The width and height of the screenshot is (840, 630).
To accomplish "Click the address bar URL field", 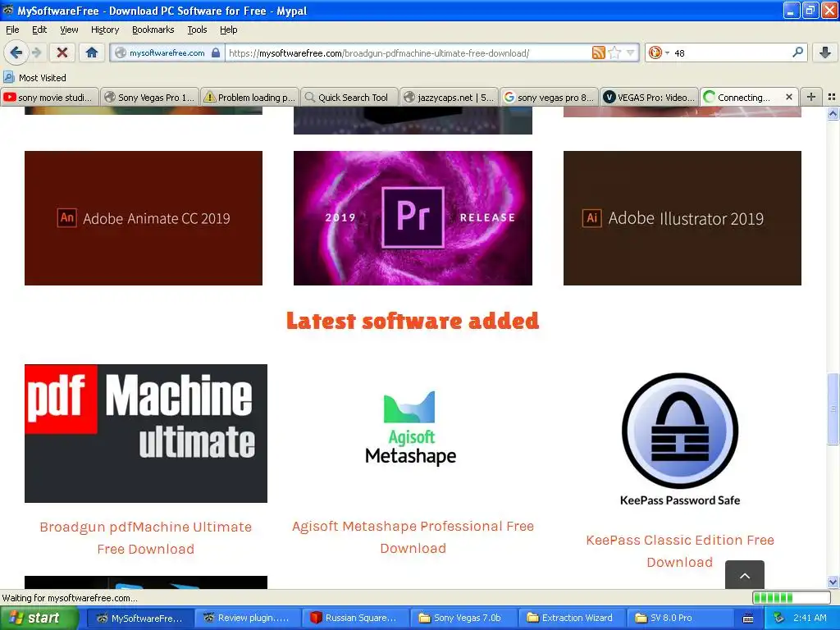I will point(410,52).
